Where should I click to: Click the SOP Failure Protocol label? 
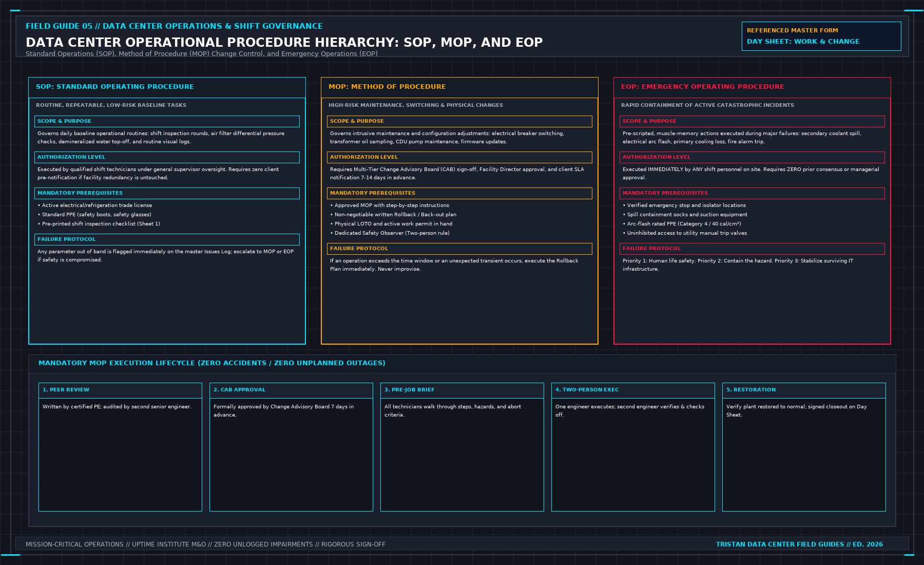pos(167,239)
